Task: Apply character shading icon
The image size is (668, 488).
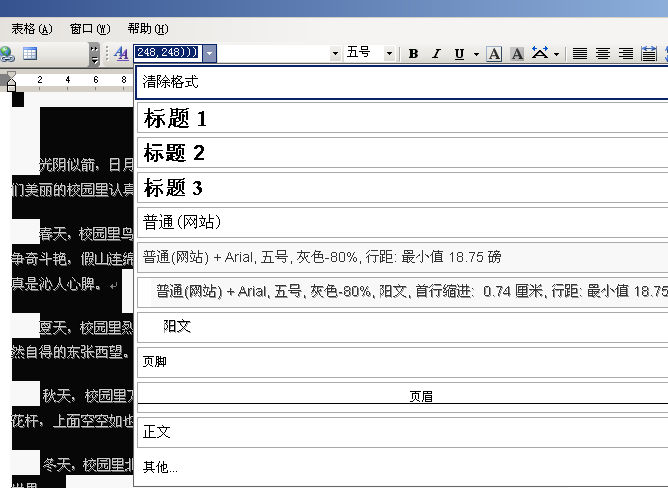Action: [517, 54]
